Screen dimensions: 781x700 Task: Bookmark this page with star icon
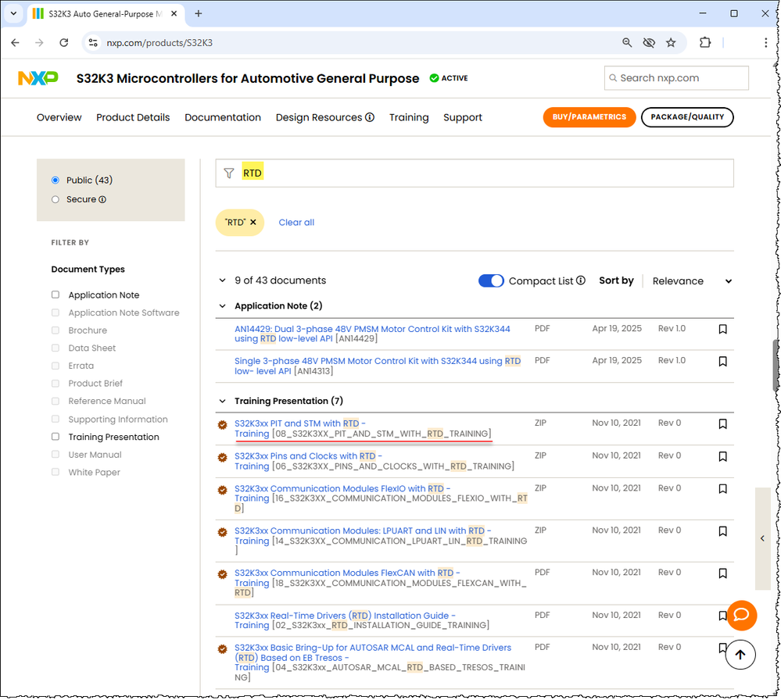click(x=671, y=43)
